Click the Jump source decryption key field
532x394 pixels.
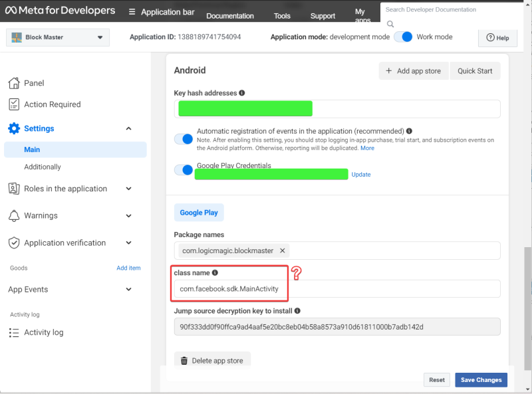(x=337, y=327)
